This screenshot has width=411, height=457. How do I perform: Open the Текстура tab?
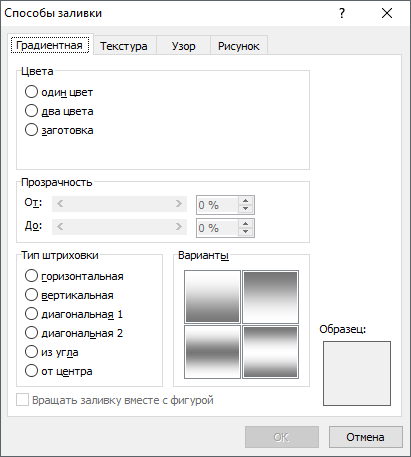124,46
